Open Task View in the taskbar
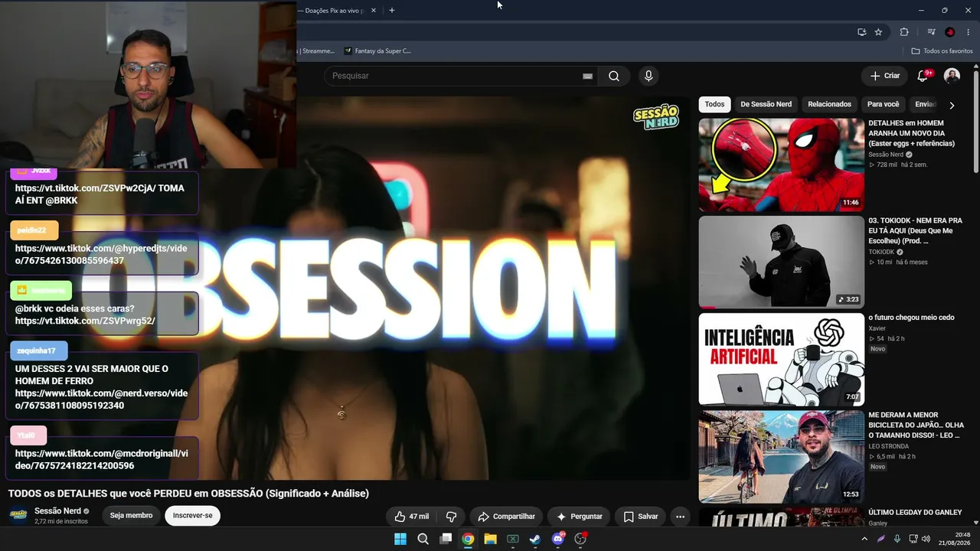Screen dimensions: 980x551 click(446, 539)
